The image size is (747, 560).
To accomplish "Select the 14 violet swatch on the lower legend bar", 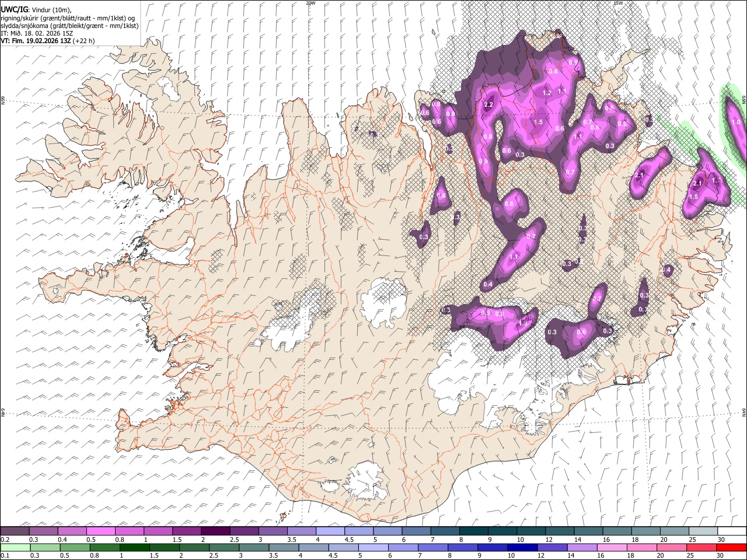I will coord(582,547).
